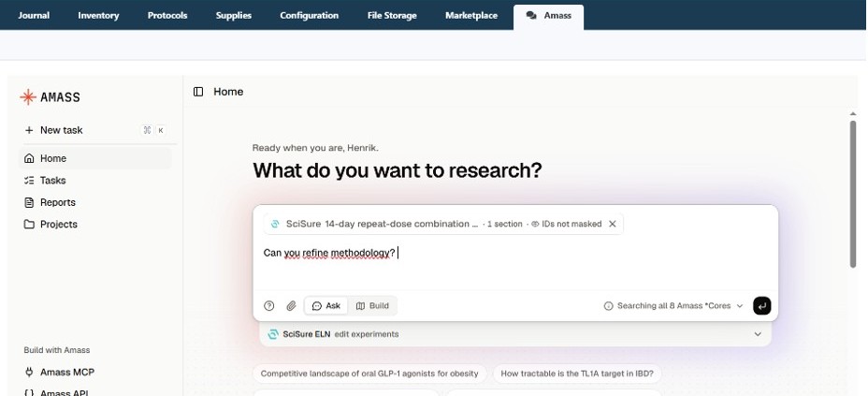Click the Projects folder icon
This screenshot has height=396, width=868.
tap(29, 225)
